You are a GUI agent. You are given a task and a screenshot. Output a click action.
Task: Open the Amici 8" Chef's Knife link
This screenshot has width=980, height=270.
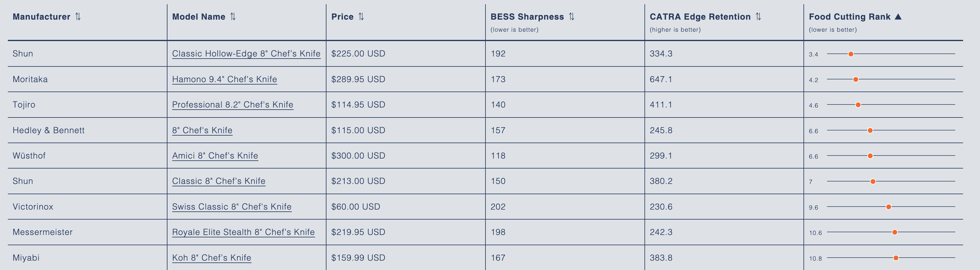pos(215,156)
